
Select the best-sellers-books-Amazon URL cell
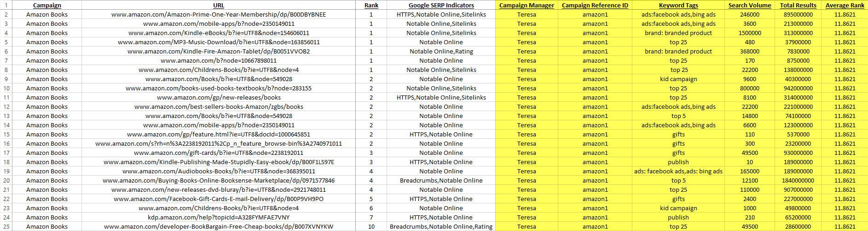pos(219,107)
